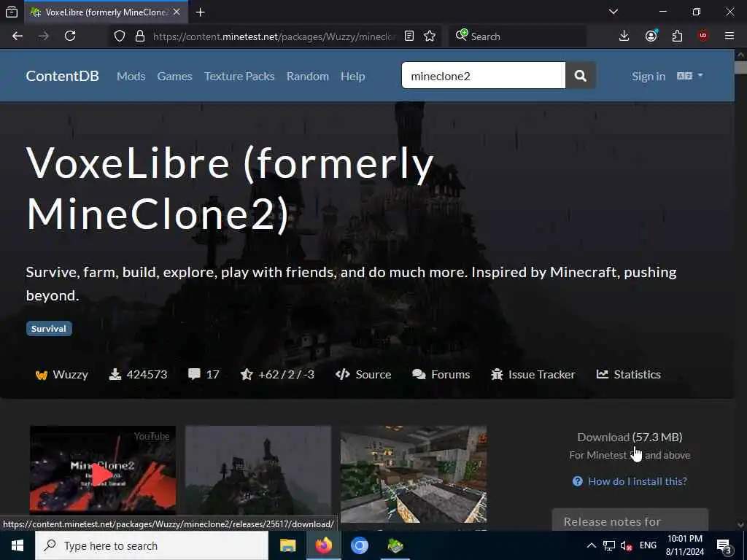Image resolution: width=747 pixels, height=560 pixels.
Task: Click the taskbar Type here to search box
Action: pyautogui.click(x=152, y=545)
